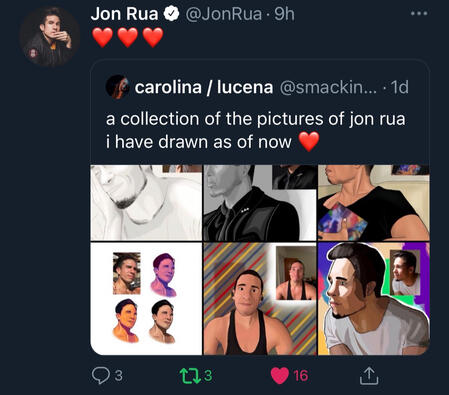Click the Jon Rua display name
The width and height of the screenshot is (449, 395).
[x=124, y=14]
